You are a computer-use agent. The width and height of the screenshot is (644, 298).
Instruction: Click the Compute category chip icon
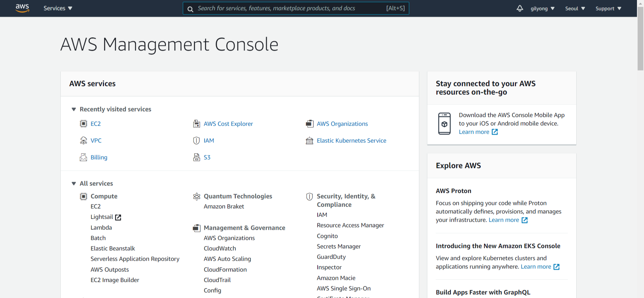[x=83, y=196]
